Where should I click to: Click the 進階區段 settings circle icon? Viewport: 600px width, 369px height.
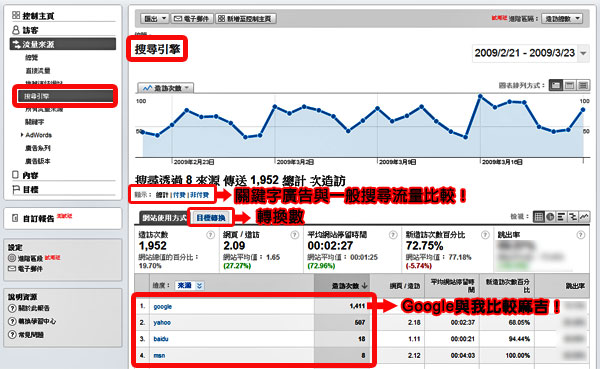12,258
